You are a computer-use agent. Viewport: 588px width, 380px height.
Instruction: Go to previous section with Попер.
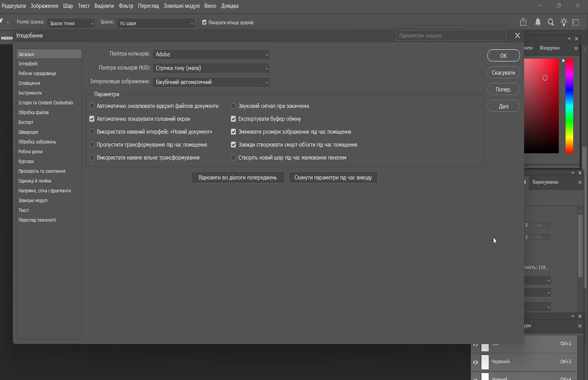[503, 89]
